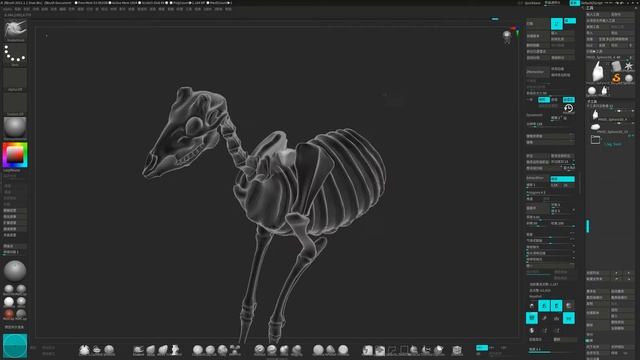
Task: Open the current brush thumbnail picker
Action: pyautogui.click(x=15, y=30)
